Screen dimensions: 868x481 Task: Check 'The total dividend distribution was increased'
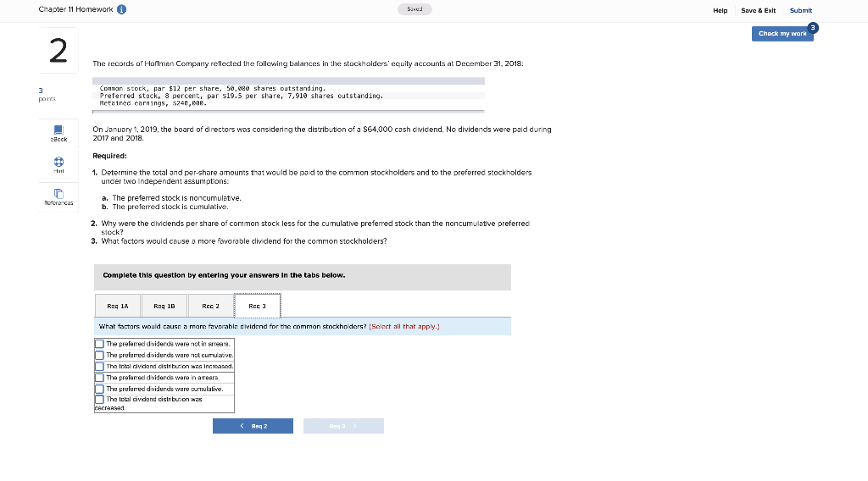(x=100, y=367)
